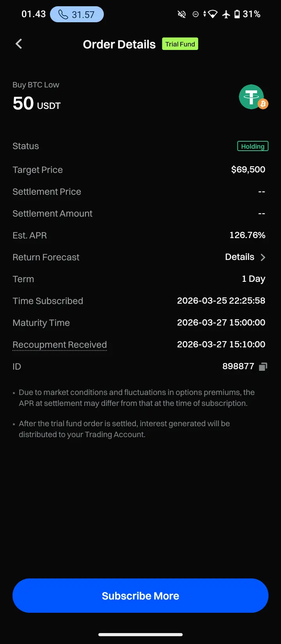Tap the muted sound status icon
This screenshot has height=644, width=281.
tap(182, 14)
